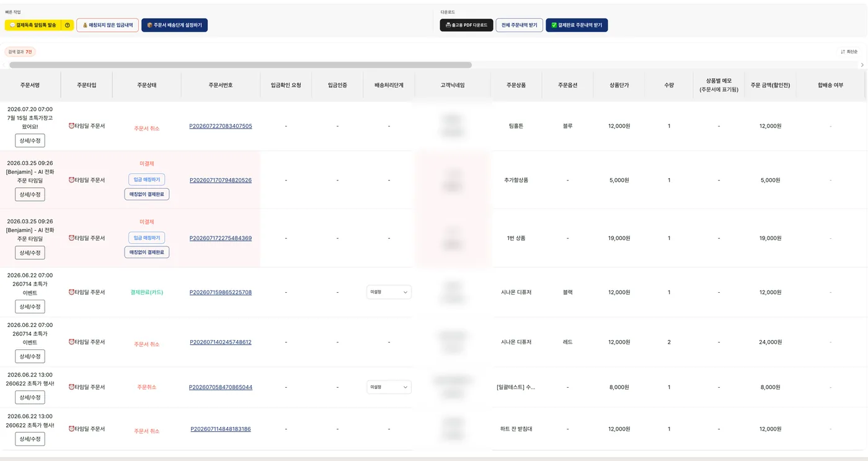This screenshot has height=461, width=868.
Task: Click 전체 주문내역 받기 button
Action: point(519,25)
